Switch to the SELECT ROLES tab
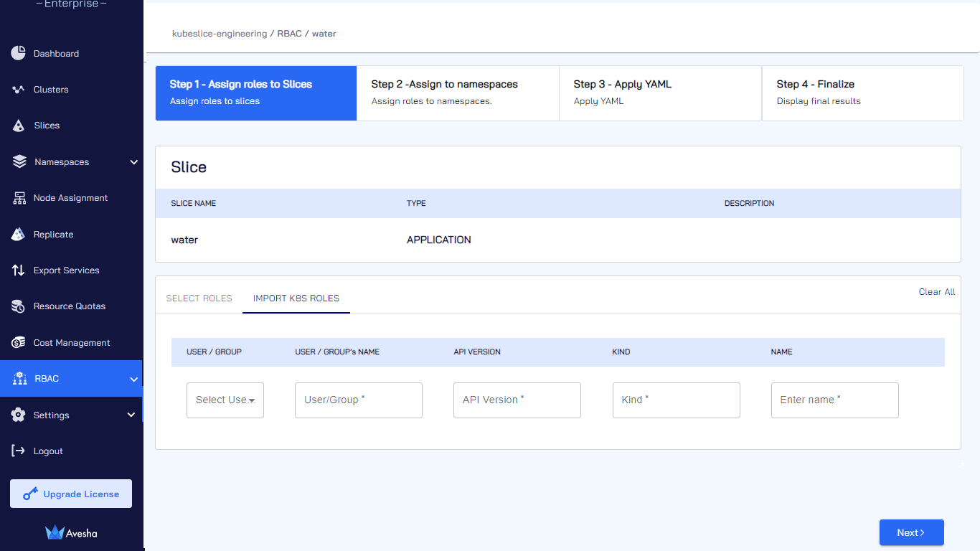 [x=199, y=298]
